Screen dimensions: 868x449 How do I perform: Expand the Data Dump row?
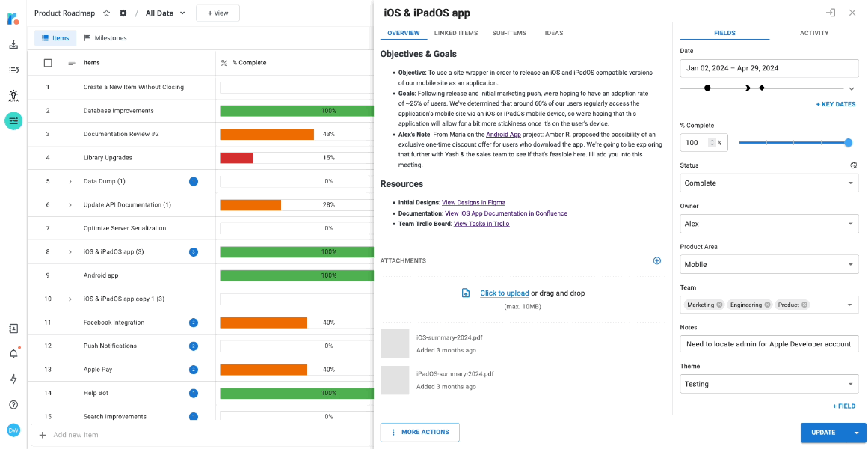click(x=70, y=181)
